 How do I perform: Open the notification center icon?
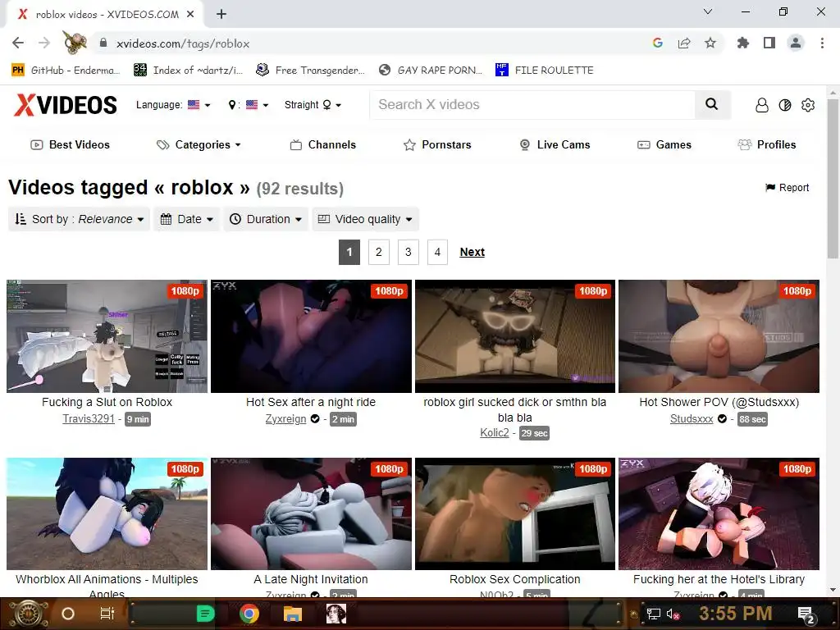coord(806,614)
